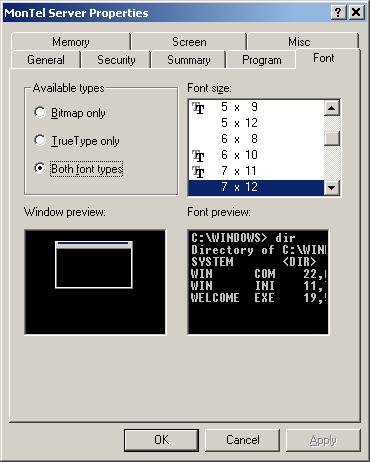This screenshot has width=370, height=462.
Task: Select the Bitmap only radio button
Action: click(x=40, y=113)
